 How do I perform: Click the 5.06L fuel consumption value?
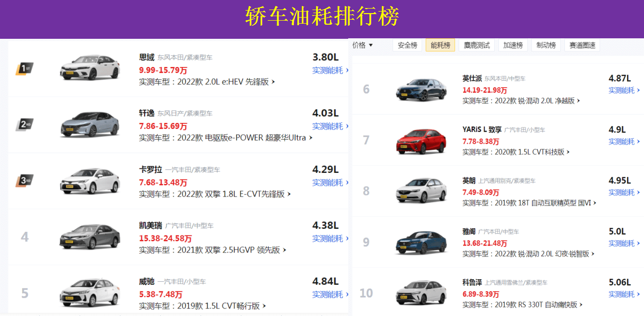[x=620, y=282]
